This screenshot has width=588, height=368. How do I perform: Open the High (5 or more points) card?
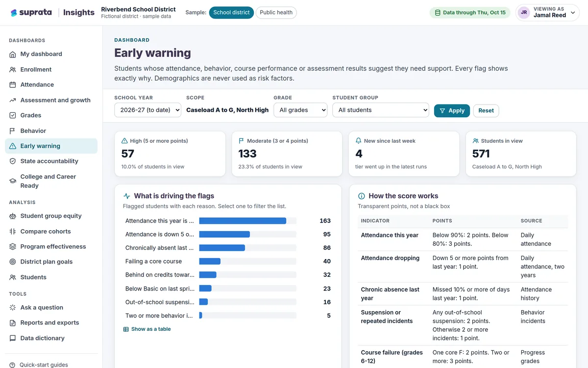[x=171, y=154]
